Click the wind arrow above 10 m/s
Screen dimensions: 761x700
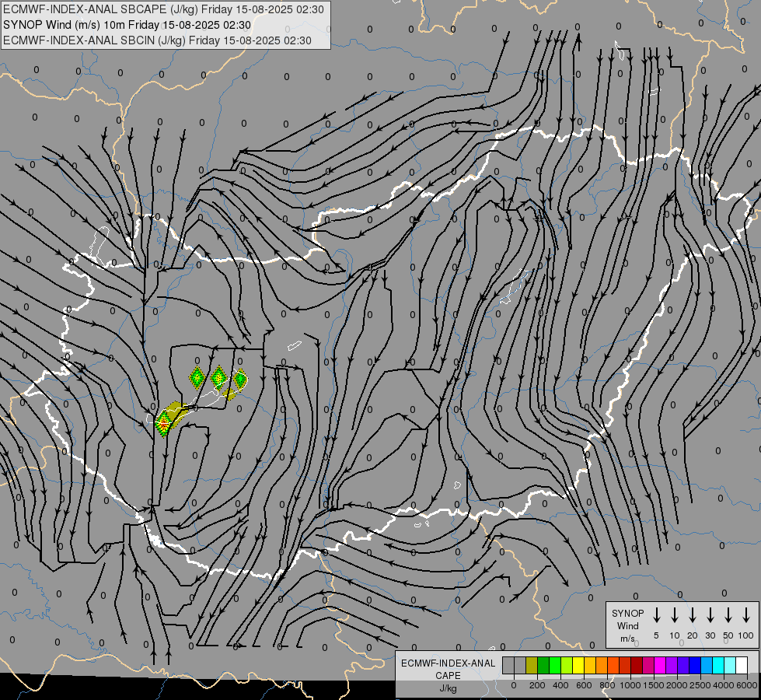coord(675,615)
